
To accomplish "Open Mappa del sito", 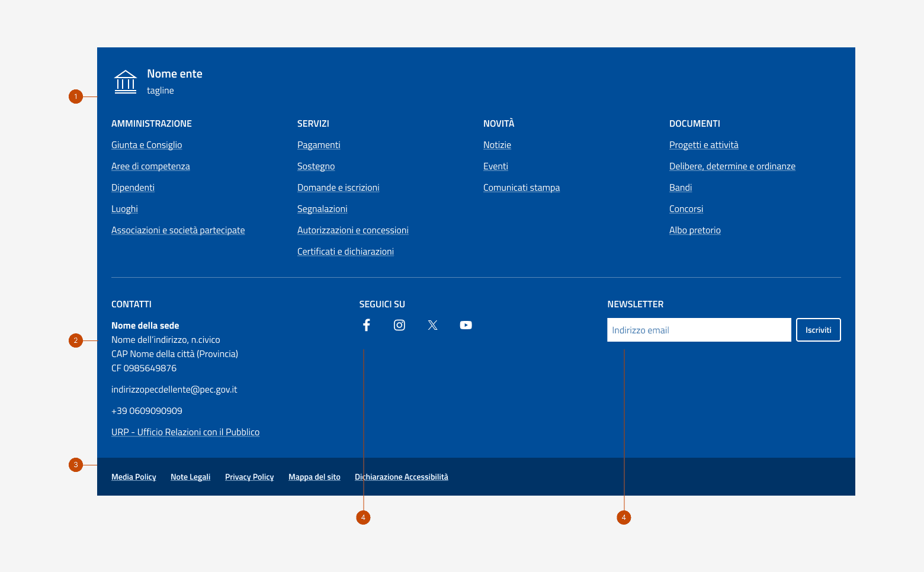I will pos(315,477).
